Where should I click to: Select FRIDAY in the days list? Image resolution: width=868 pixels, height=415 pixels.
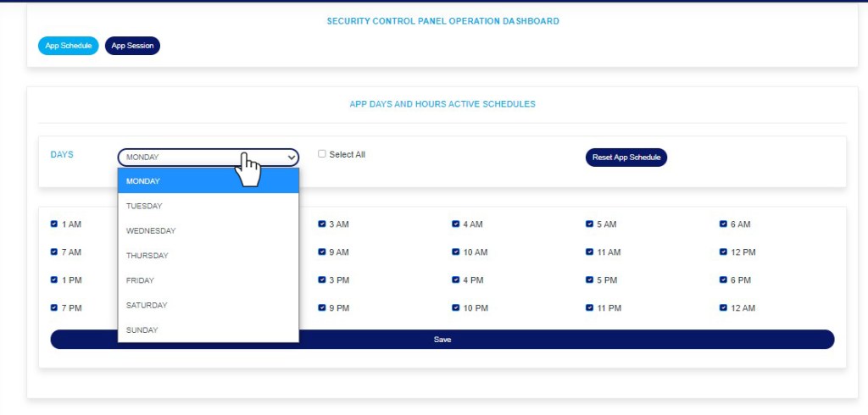pyautogui.click(x=140, y=280)
